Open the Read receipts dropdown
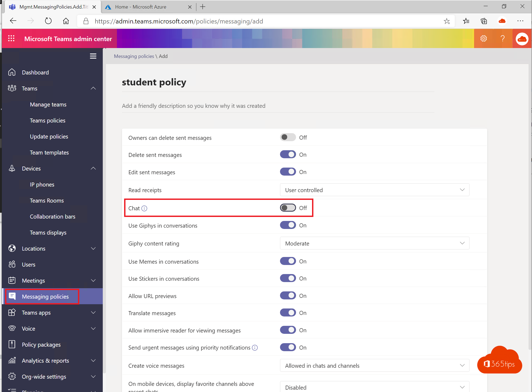 pyautogui.click(x=375, y=190)
